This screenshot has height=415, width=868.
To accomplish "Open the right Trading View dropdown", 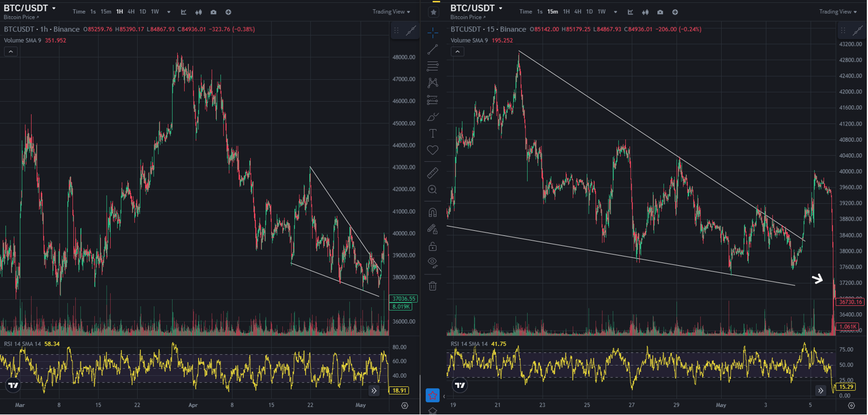I will click(838, 11).
